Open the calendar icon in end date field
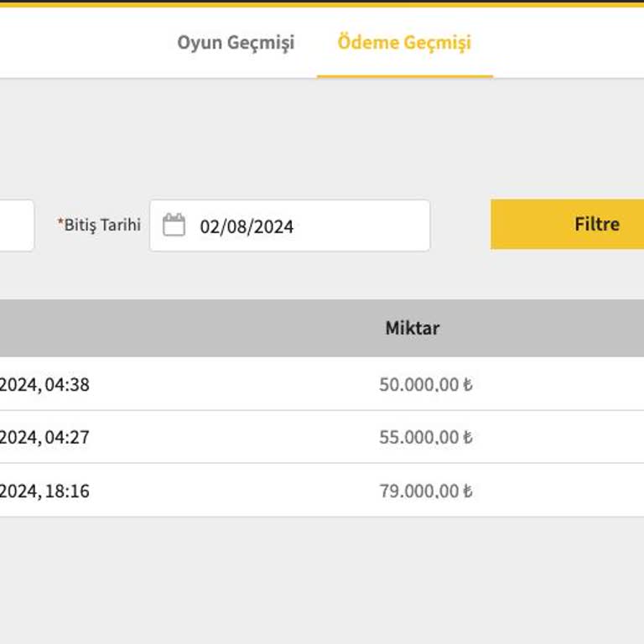Image resolution: width=644 pixels, height=644 pixels. pyautogui.click(x=174, y=226)
